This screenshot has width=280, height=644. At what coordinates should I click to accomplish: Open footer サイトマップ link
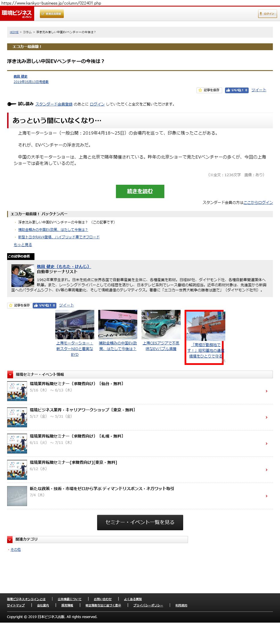tap(16, 605)
